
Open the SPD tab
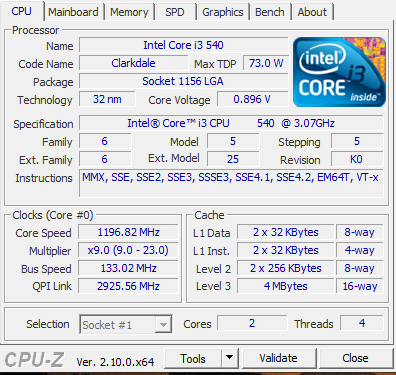175,12
